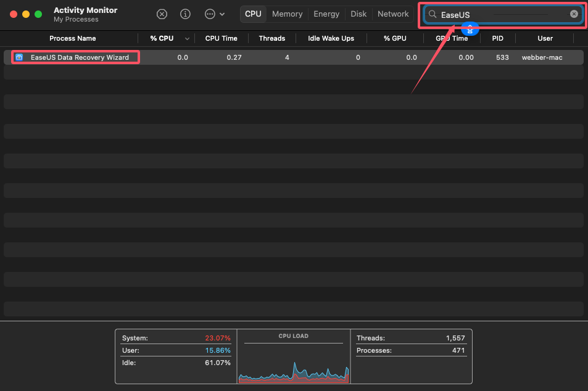Sort by the CPU Time column

coord(222,38)
